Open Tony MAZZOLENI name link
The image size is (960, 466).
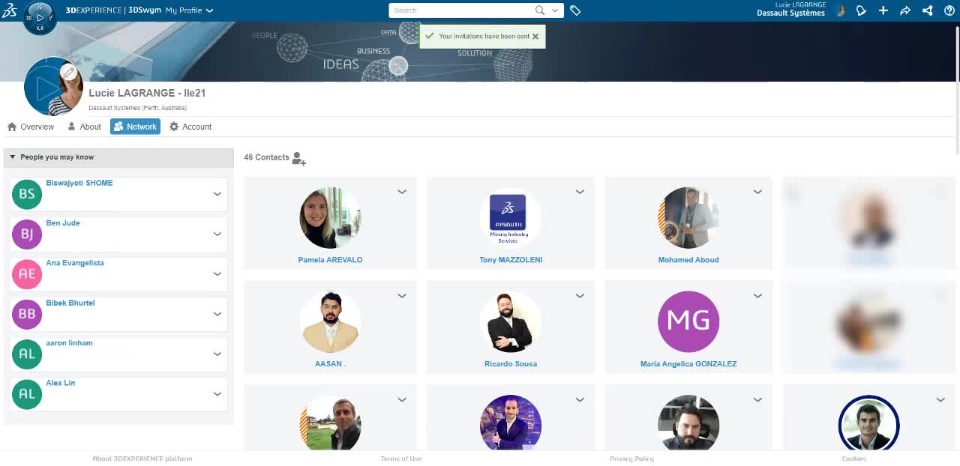511,260
